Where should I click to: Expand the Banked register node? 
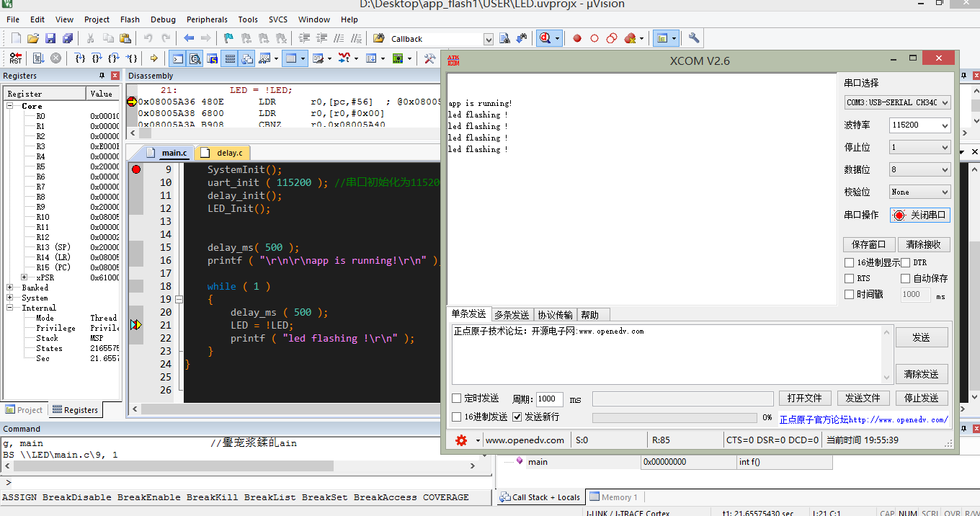(11, 288)
